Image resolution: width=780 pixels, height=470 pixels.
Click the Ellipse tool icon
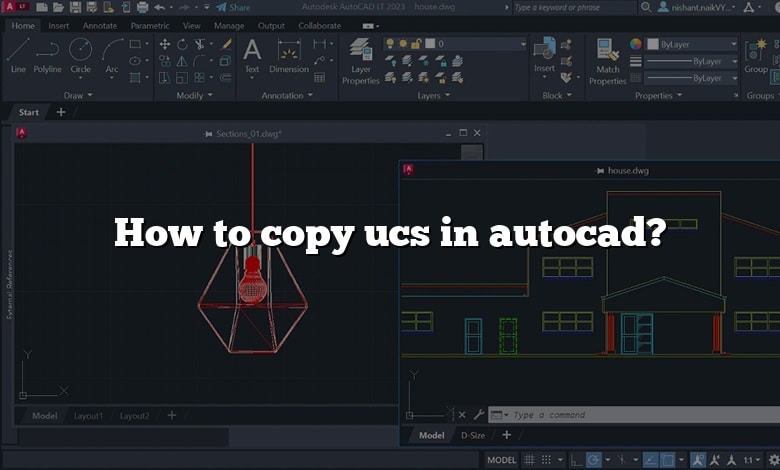pos(135,61)
